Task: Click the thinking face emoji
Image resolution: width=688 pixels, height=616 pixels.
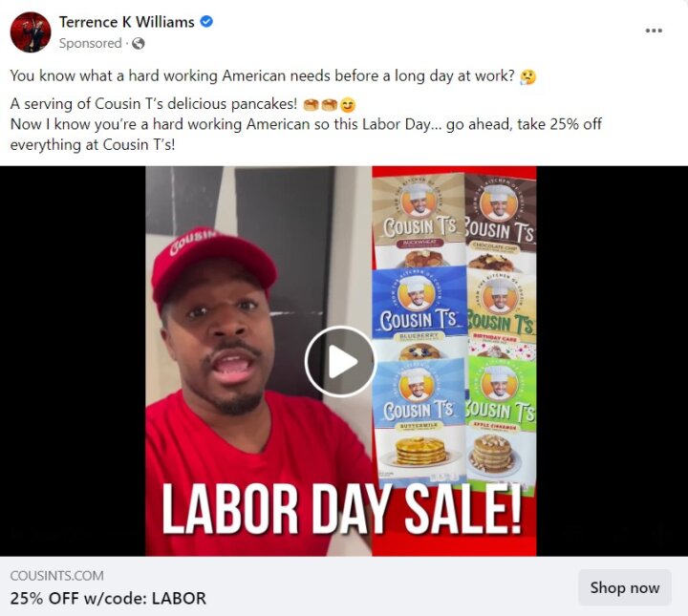Action: [527, 76]
